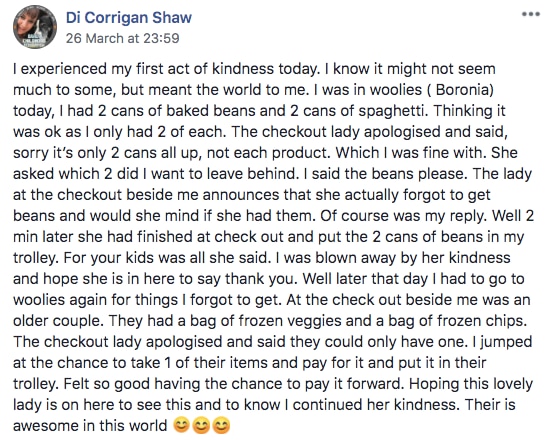Open the 26 March at 23:59 timestamp
This screenshot has height=440, width=549.
[x=123, y=38]
